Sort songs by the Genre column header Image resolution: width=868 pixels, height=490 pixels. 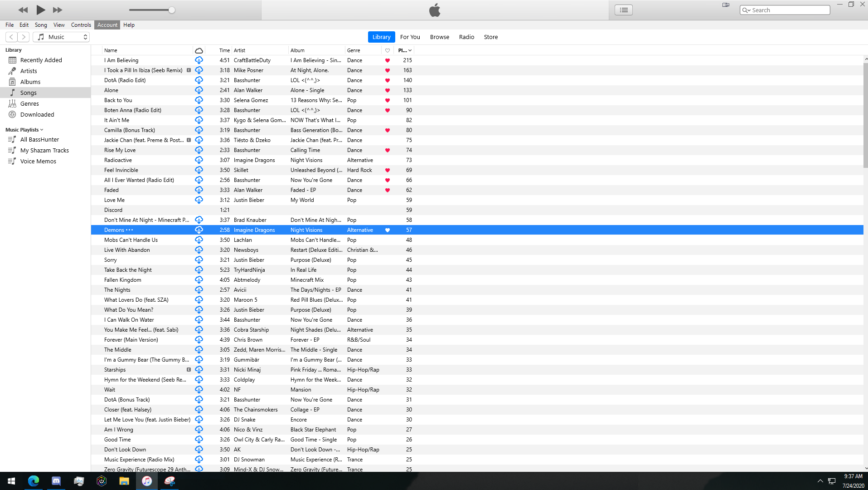pos(363,50)
